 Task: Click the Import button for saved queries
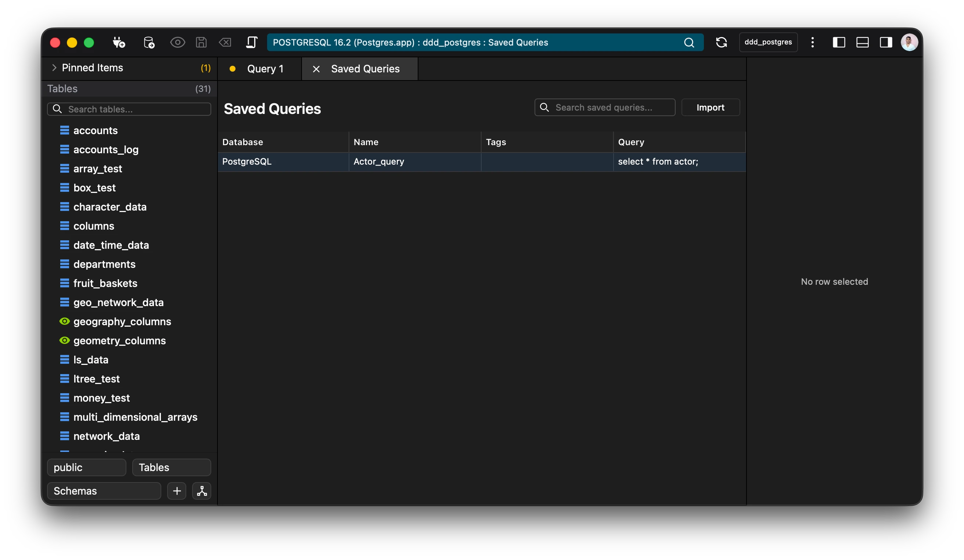click(x=711, y=108)
